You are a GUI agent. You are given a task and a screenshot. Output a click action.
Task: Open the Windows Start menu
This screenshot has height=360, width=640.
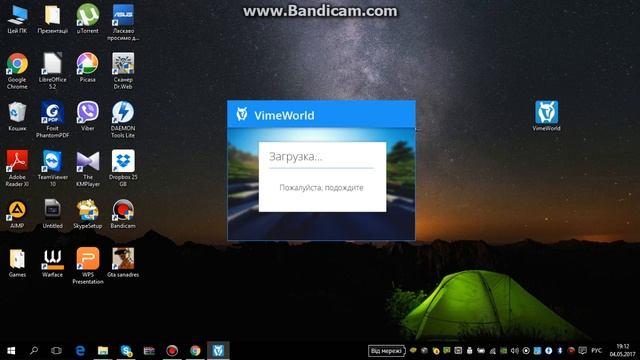pos(11,351)
